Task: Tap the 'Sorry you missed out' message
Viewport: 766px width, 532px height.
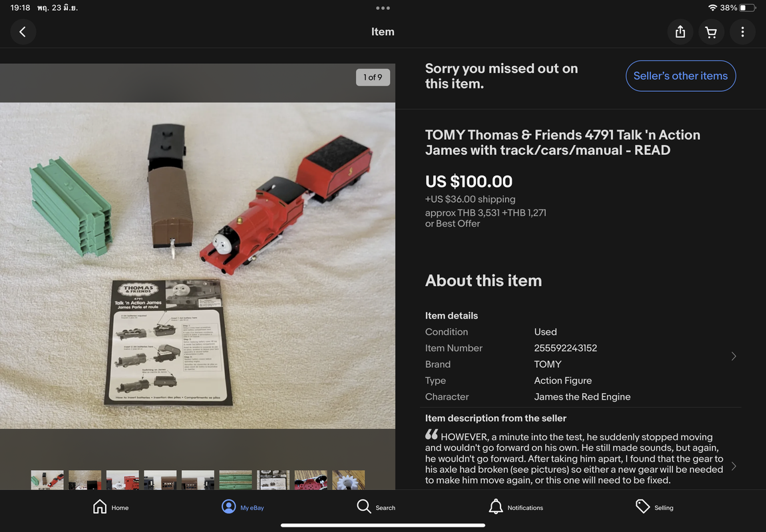Action: pos(501,76)
